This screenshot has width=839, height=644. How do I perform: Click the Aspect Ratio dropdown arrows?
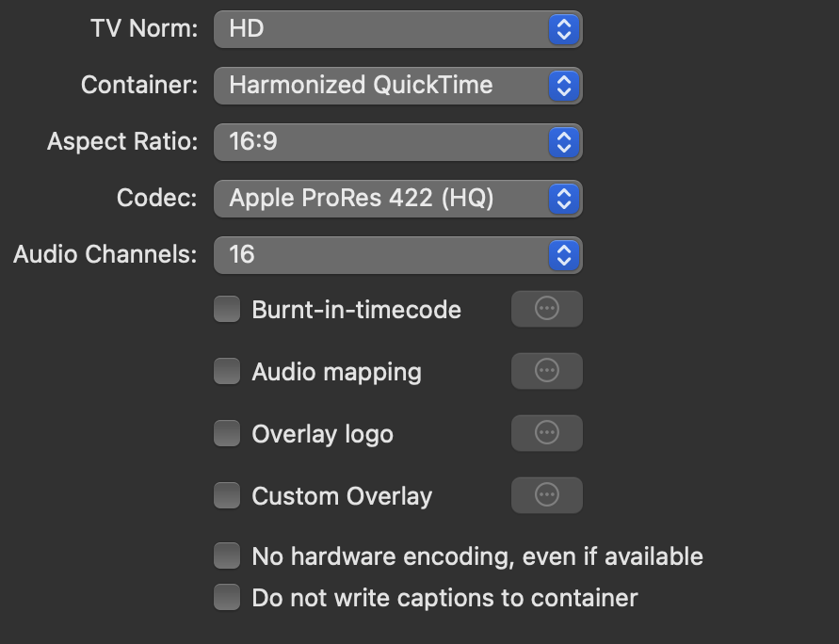click(563, 142)
